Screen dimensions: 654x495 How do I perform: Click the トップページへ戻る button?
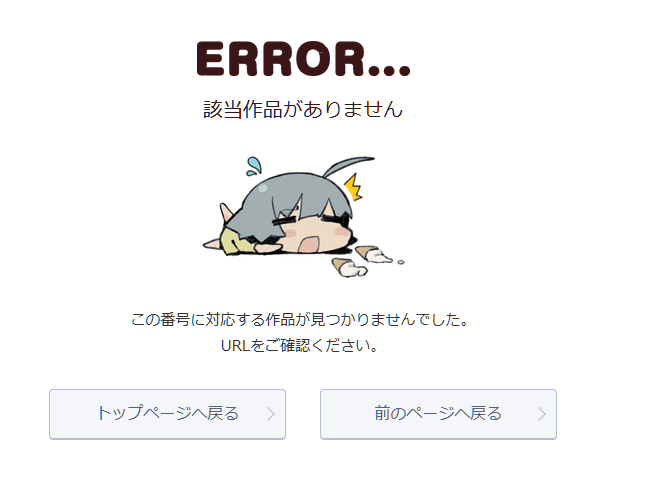(x=167, y=414)
